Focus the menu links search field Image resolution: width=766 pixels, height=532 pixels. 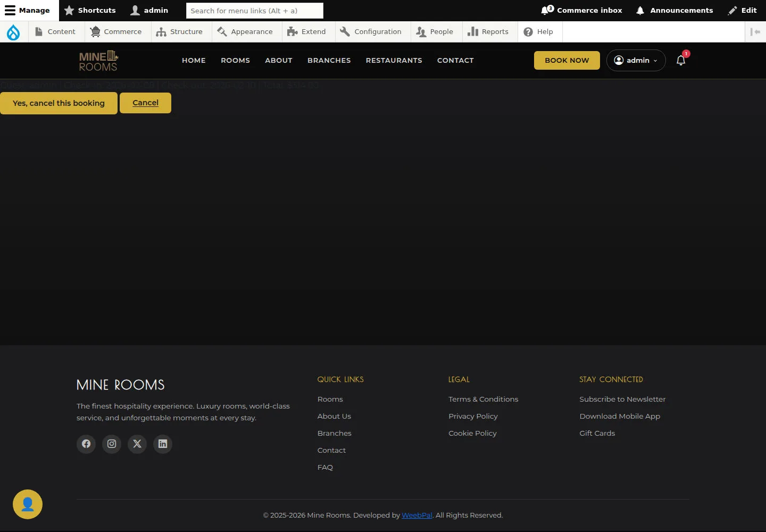click(255, 11)
